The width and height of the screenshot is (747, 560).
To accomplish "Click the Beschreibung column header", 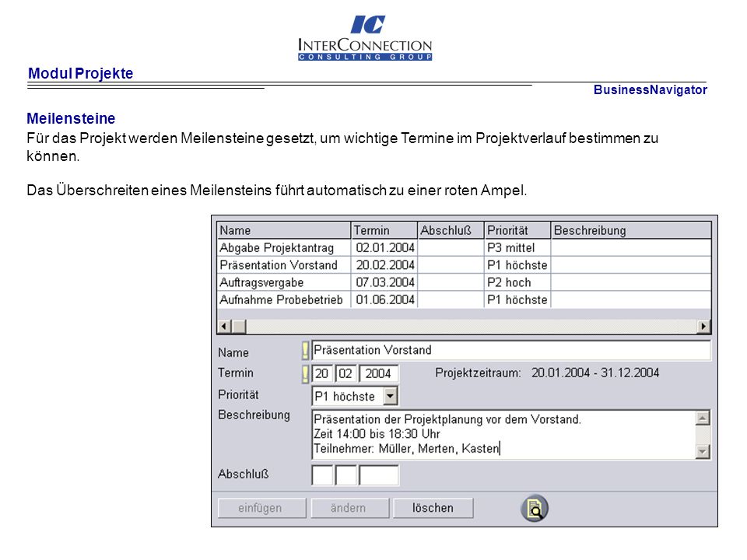I will click(631, 230).
